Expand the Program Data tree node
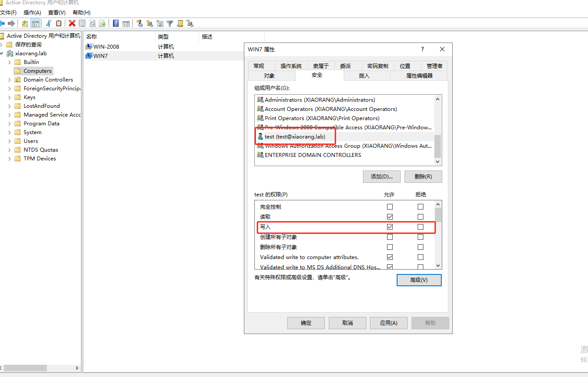The height and width of the screenshot is (377, 588). tap(10, 124)
